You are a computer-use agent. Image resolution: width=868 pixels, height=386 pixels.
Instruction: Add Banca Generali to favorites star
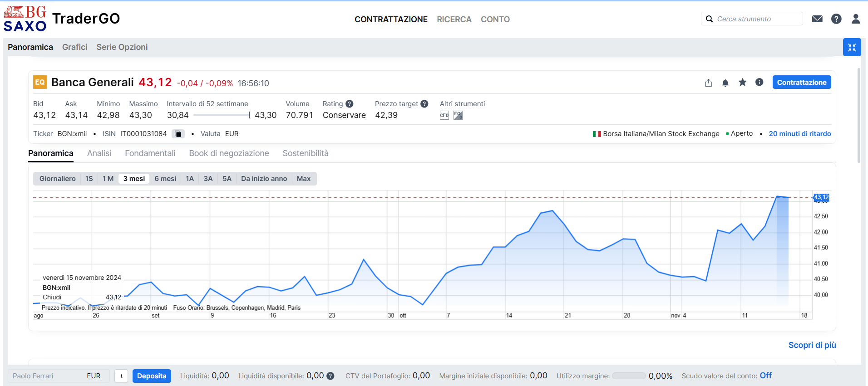[x=742, y=82]
